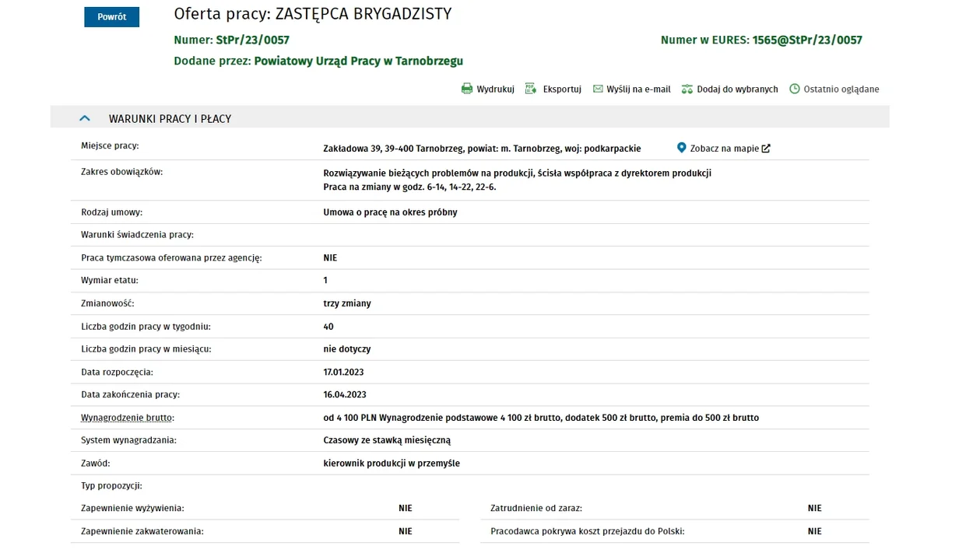Click the EURES number 1565@StPr/23/0057
980x560 pixels.
pyautogui.click(x=807, y=40)
